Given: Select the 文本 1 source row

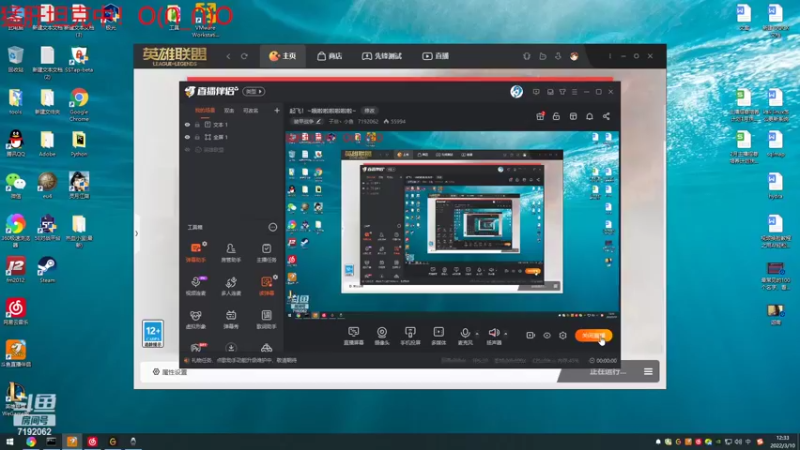Looking at the screenshot, I should (x=232, y=124).
